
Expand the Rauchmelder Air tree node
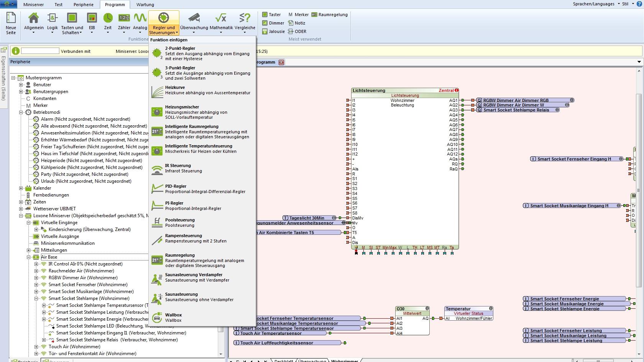tap(36, 271)
